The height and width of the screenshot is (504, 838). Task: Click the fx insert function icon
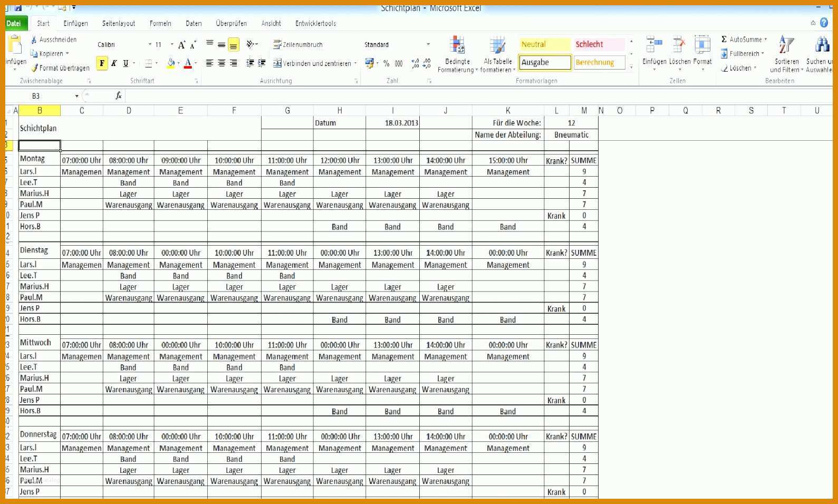pos(119,95)
